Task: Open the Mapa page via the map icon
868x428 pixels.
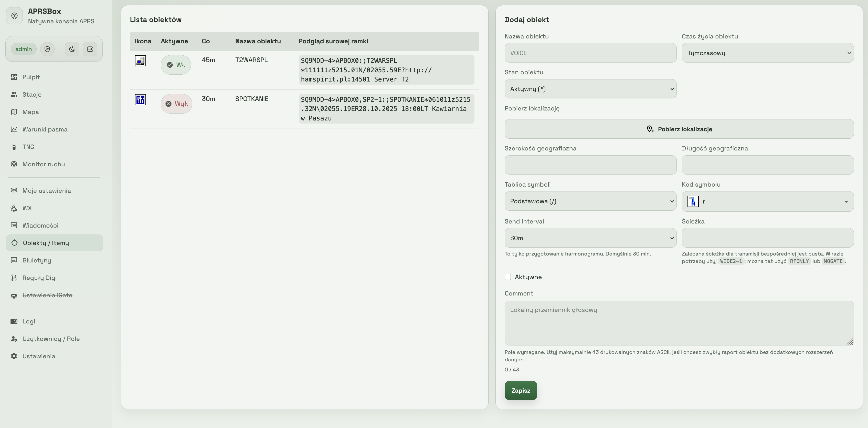Action: click(x=14, y=112)
